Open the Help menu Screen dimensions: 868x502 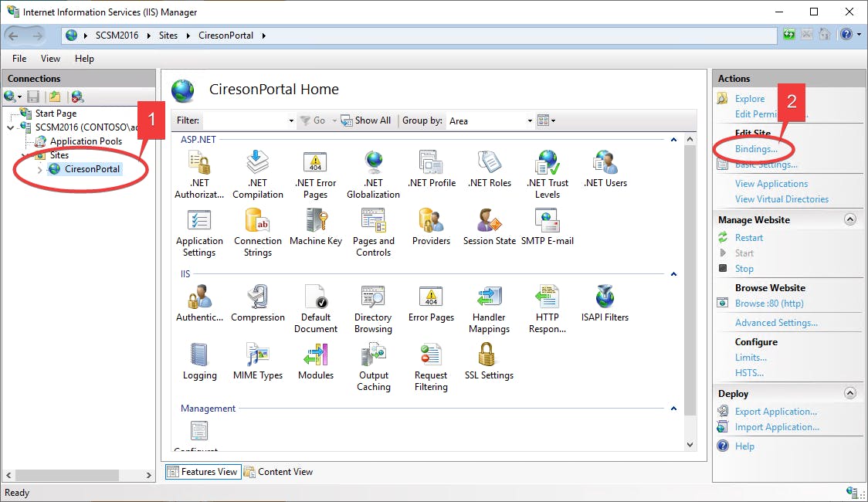(84, 58)
